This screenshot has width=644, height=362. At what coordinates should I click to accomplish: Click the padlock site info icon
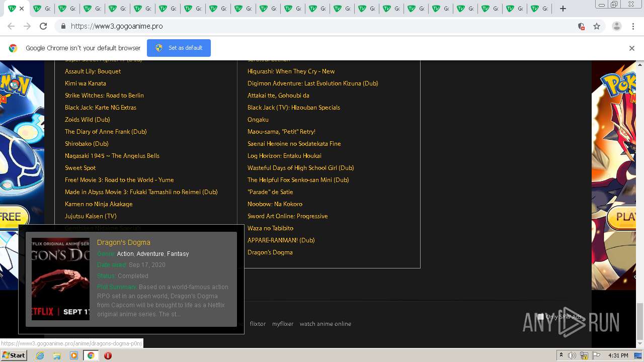[63, 26]
